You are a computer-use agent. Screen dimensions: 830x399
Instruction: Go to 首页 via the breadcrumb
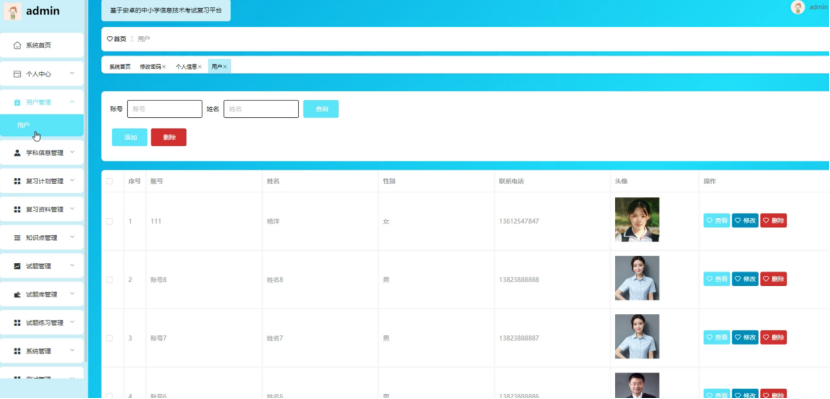(x=120, y=39)
